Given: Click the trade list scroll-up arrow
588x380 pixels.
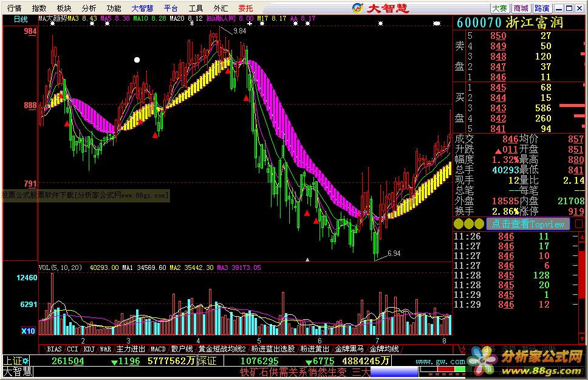Looking at the screenshot, I should point(582,237).
